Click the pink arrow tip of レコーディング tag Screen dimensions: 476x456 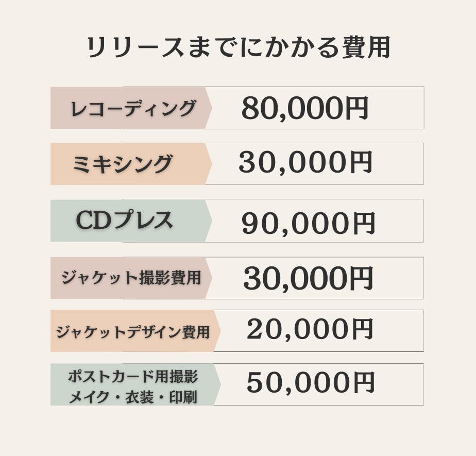[208, 108]
